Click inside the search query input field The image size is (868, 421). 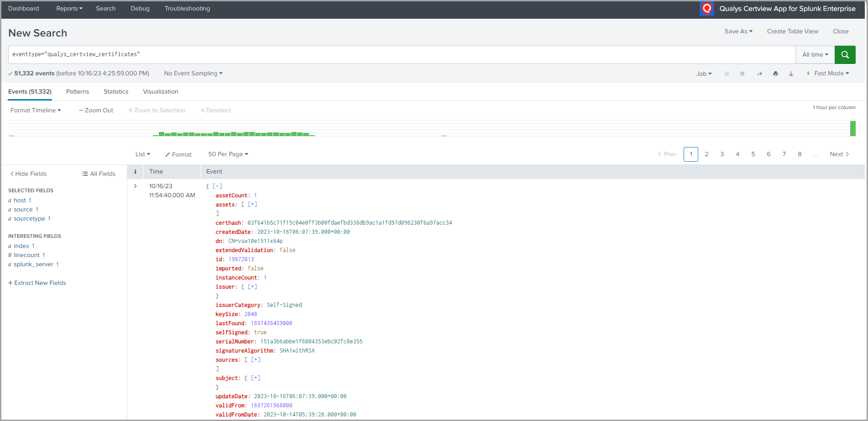coord(319,54)
